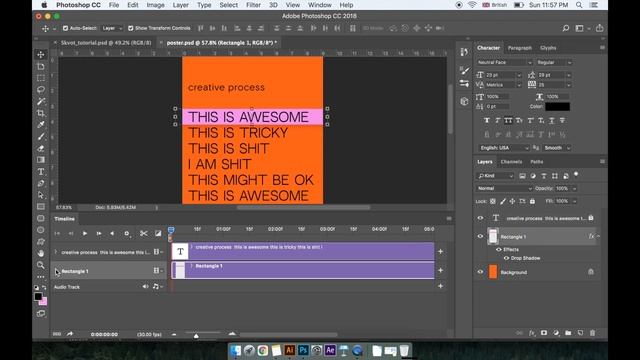Select the Hand tool

(41, 253)
